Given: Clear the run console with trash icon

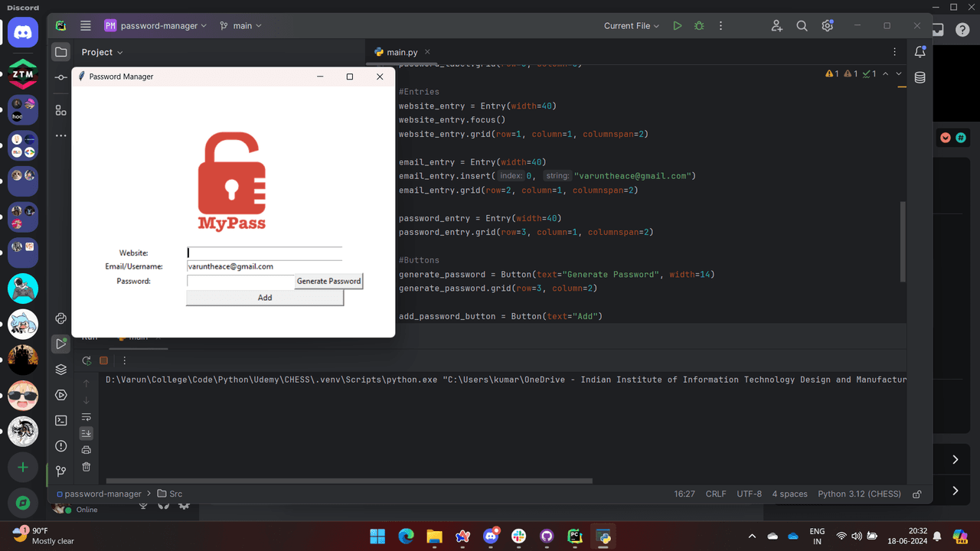Looking at the screenshot, I should coord(87,467).
